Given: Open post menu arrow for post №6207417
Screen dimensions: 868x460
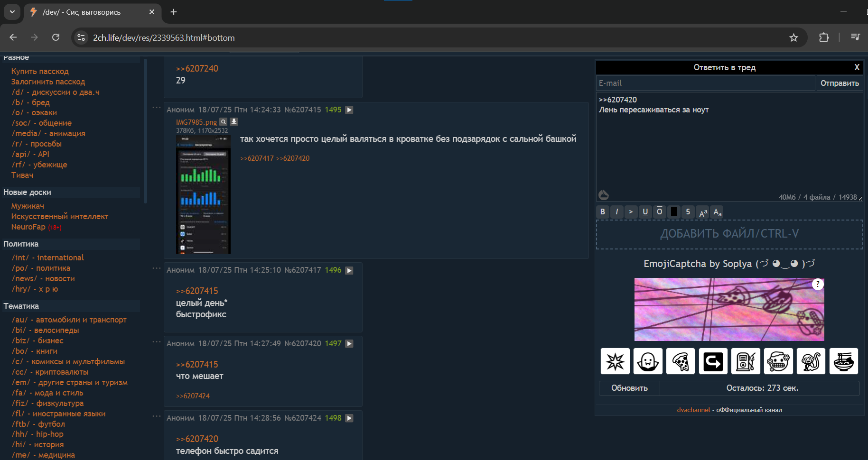Looking at the screenshot, I should pyautogui.click(x=349, y=270).
